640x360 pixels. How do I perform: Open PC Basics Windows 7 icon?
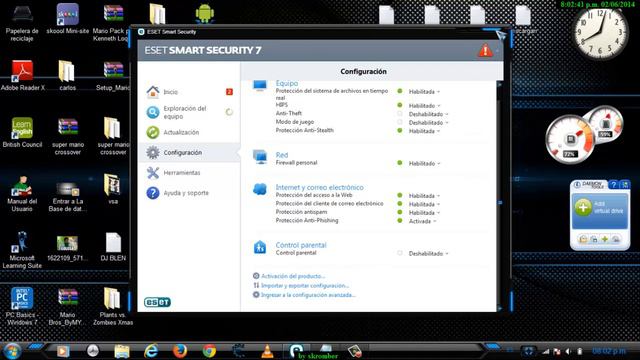[22, 306]
